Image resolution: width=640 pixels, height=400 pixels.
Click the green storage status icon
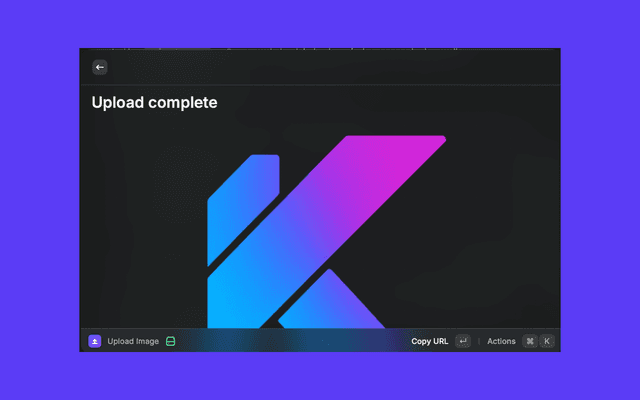[x=171, y=341]
